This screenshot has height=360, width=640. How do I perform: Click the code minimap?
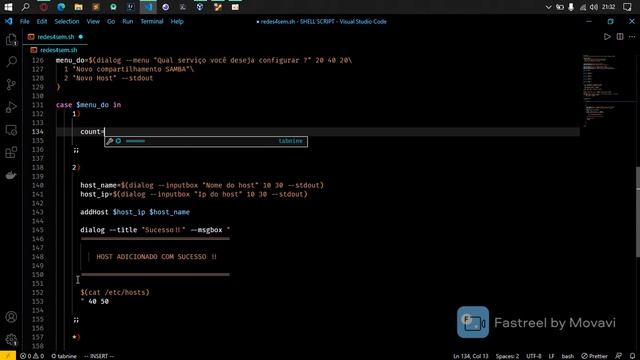tap(607, 91)
